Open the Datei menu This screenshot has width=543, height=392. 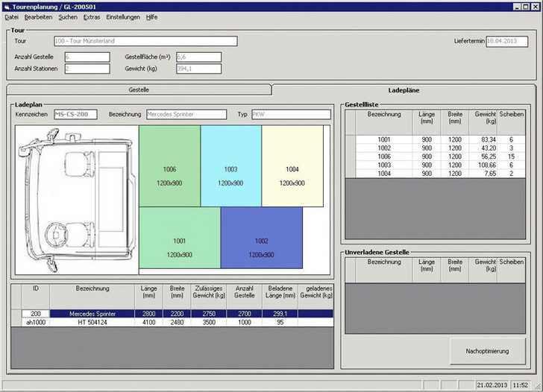click(x=11, y=16)
